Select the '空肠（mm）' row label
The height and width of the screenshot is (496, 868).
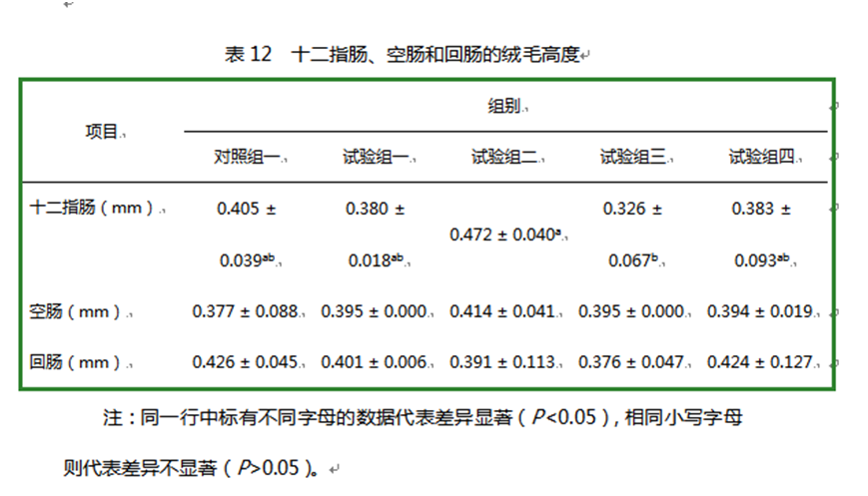[75, 311]
